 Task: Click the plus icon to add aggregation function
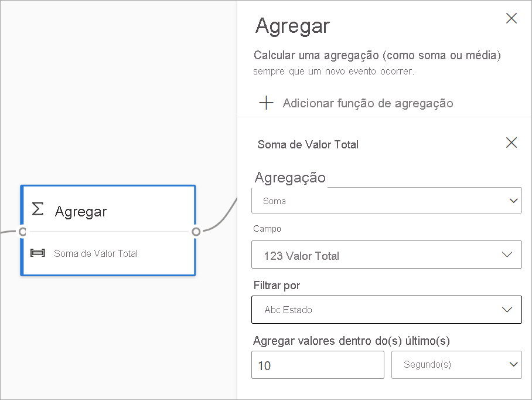[x=266, y=103]
